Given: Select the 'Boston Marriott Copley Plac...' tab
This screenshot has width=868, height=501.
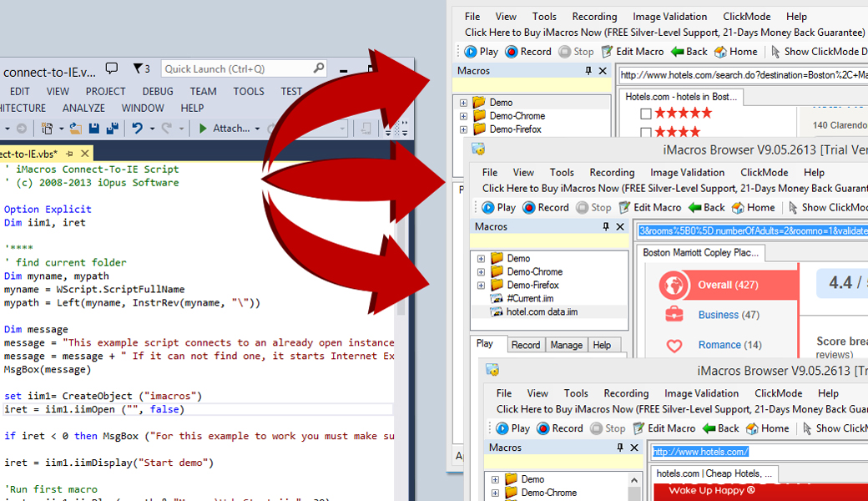Looking at the screenshot, I should coord(700,253).
